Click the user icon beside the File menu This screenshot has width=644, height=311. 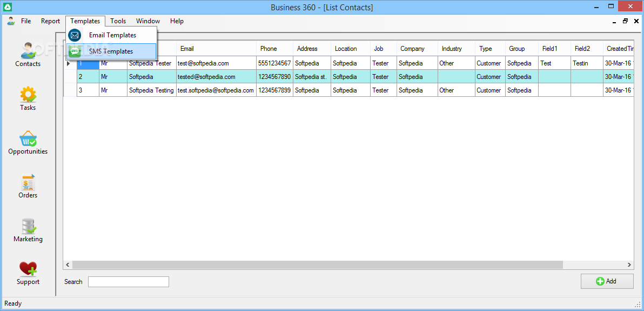coord(11,21)
